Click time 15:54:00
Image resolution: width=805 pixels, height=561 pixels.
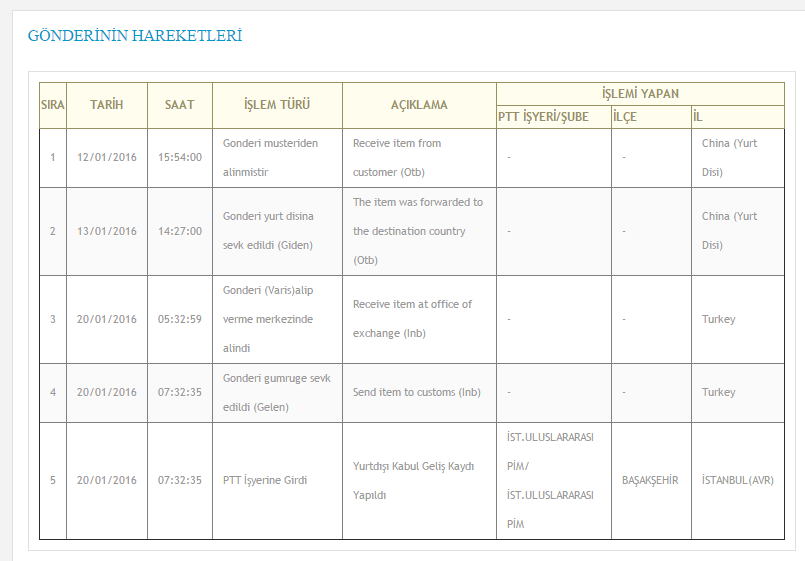tap(180, 158)
